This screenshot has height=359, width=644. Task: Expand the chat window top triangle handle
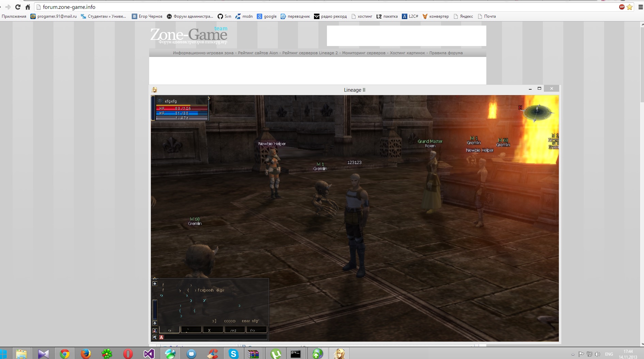point(155,278)
